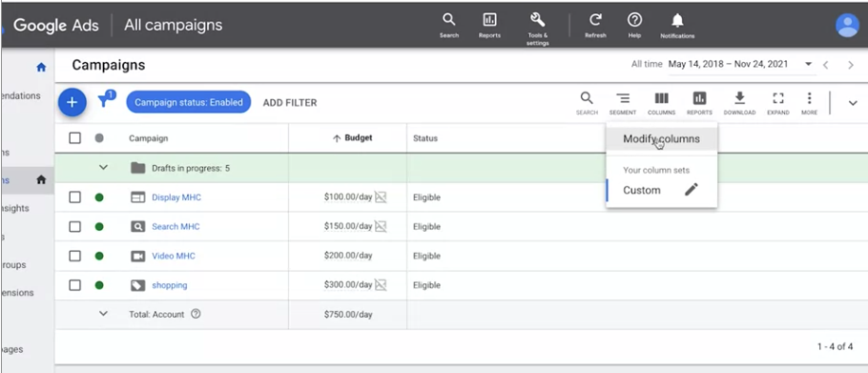Select the Custom column set
The width and height of the screenshot is (868, 373).
[642, 190]
